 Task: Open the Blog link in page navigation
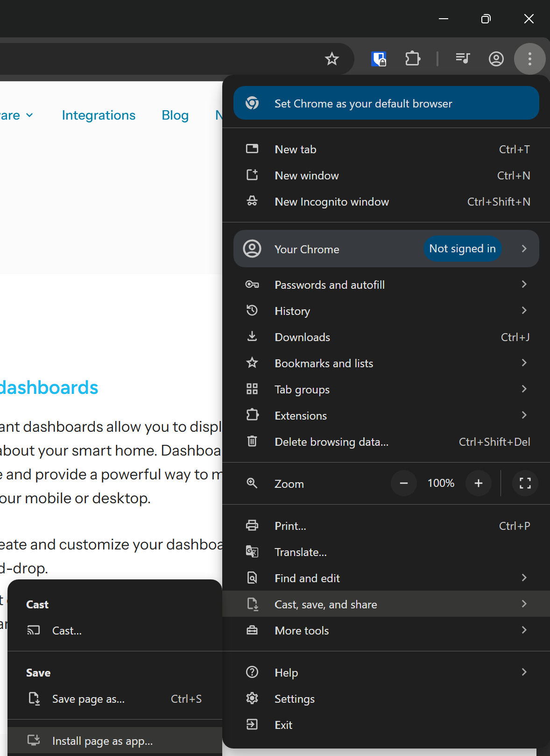[175, 115]
